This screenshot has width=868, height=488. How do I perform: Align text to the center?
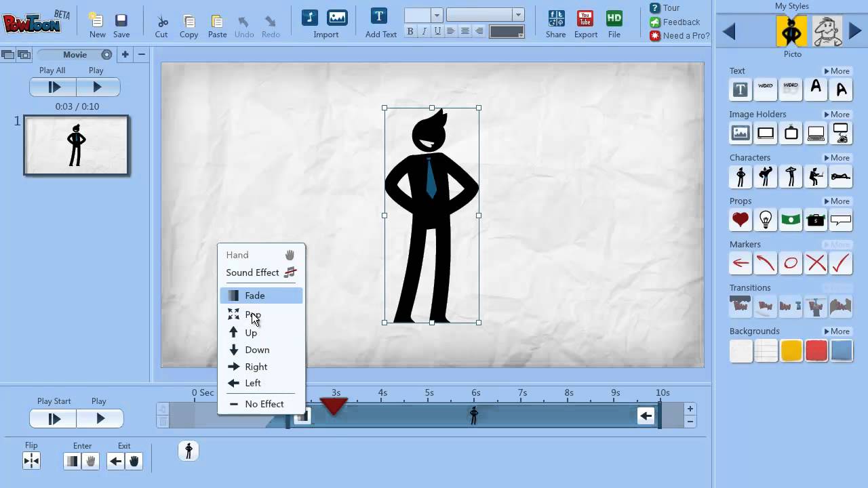[465, 31]
